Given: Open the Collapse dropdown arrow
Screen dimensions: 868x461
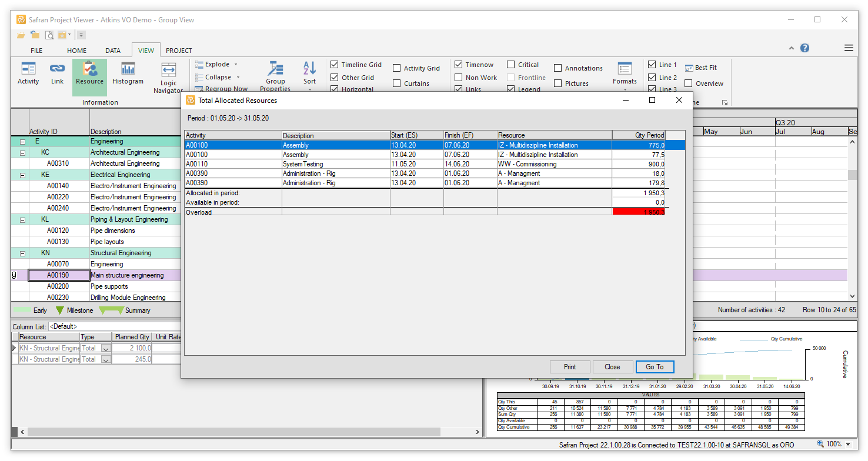Looking at the screenshot, I should (x=238, y=77).
